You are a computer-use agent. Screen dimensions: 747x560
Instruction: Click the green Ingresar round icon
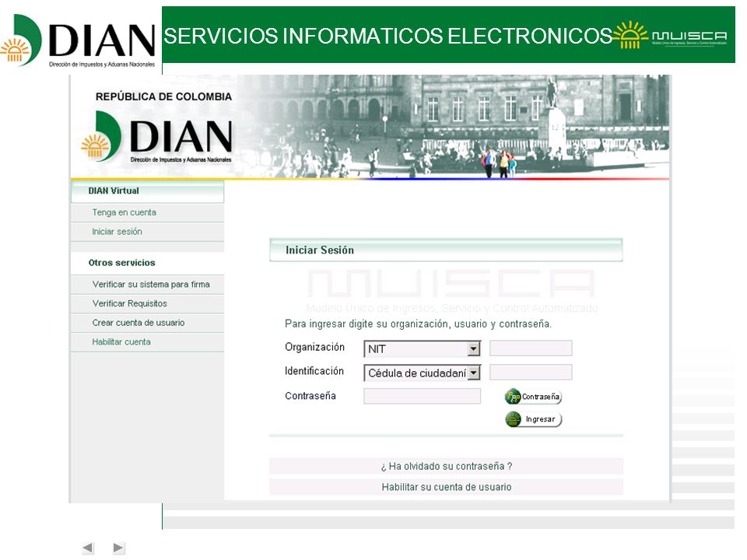click(x=513, y=419)
